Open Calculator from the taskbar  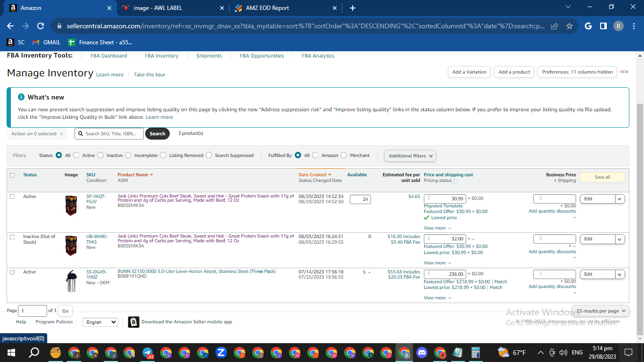click(476, 353)
